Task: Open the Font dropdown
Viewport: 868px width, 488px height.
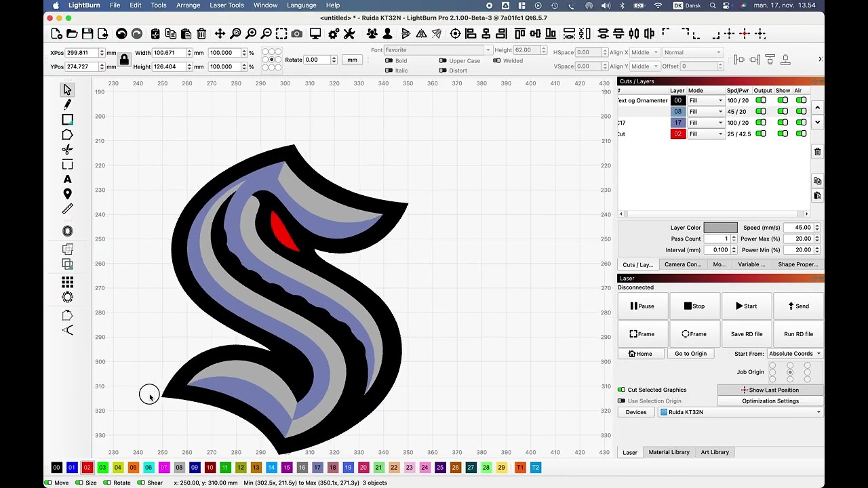Action: [x=437, y=49]
